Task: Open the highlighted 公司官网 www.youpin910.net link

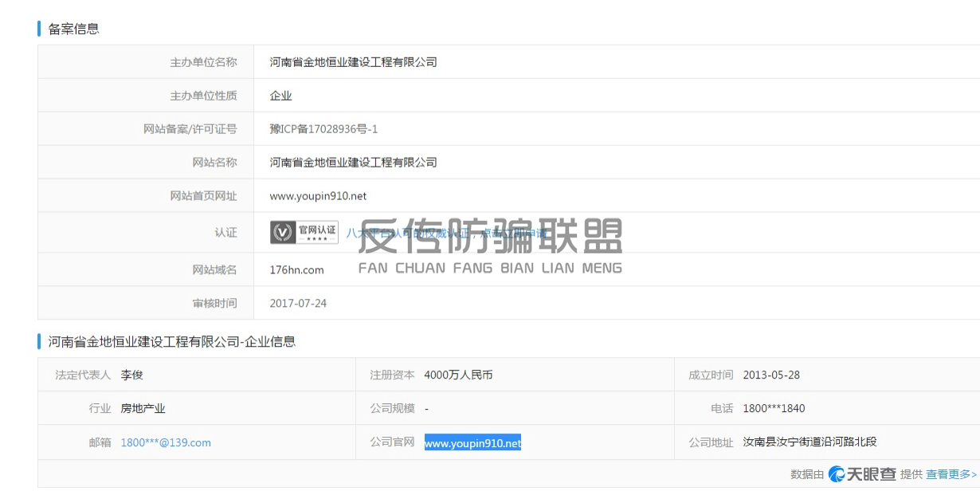Action: pos(472,443)
